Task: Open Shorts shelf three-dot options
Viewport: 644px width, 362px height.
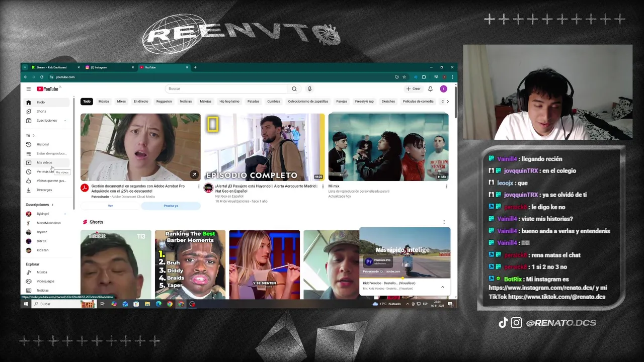Action: pos(444,222)
